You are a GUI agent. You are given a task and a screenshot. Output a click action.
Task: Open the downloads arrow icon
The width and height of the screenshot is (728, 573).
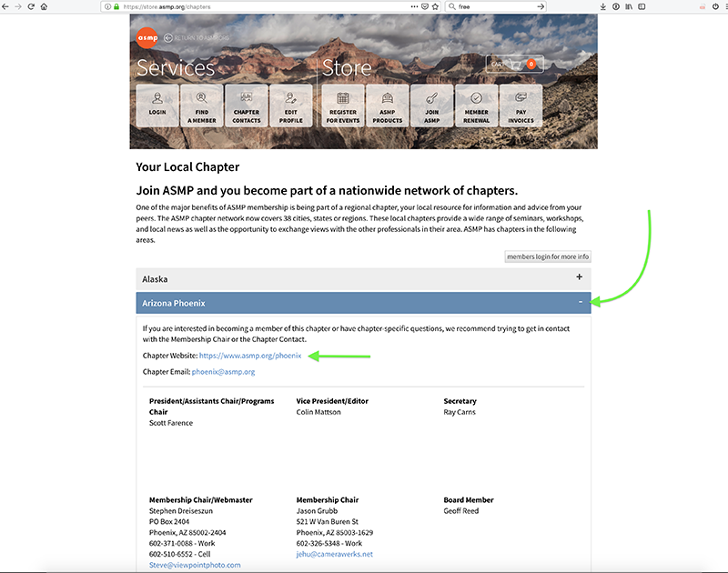coord(603,6)
